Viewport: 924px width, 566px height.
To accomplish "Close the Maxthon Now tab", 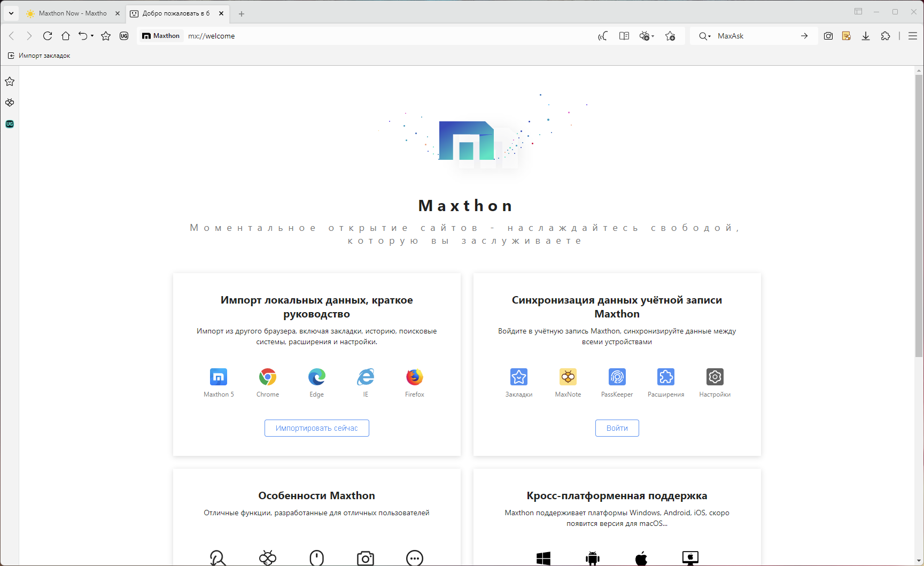I will 118,13.
